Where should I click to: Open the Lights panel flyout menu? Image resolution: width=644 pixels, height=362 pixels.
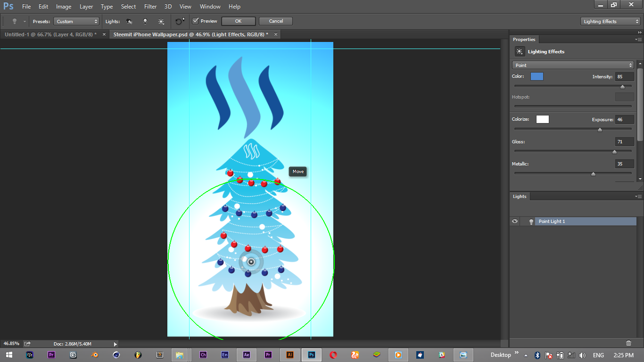[638, 197]
